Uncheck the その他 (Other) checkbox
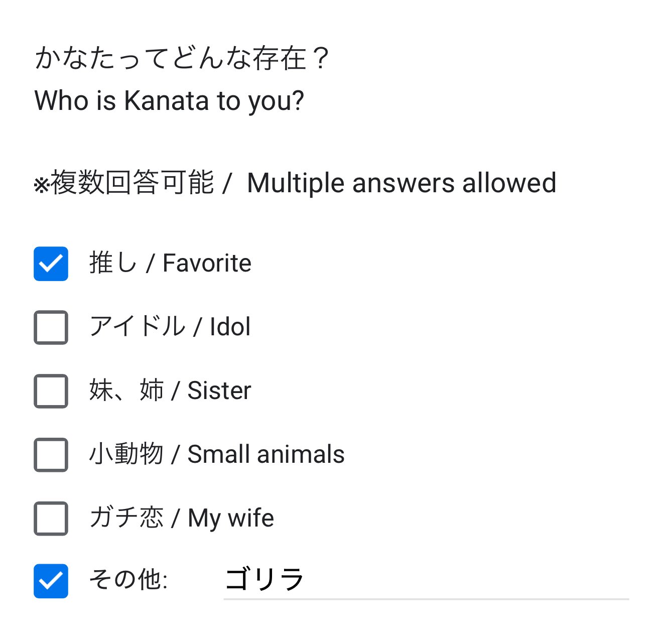Screen dimensions: 662x644 [51, 581]
